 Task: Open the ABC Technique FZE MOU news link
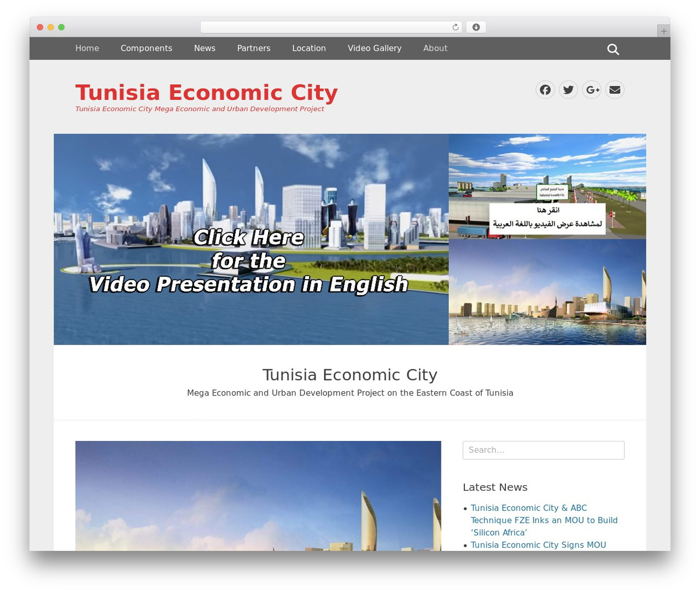point(544,520)
